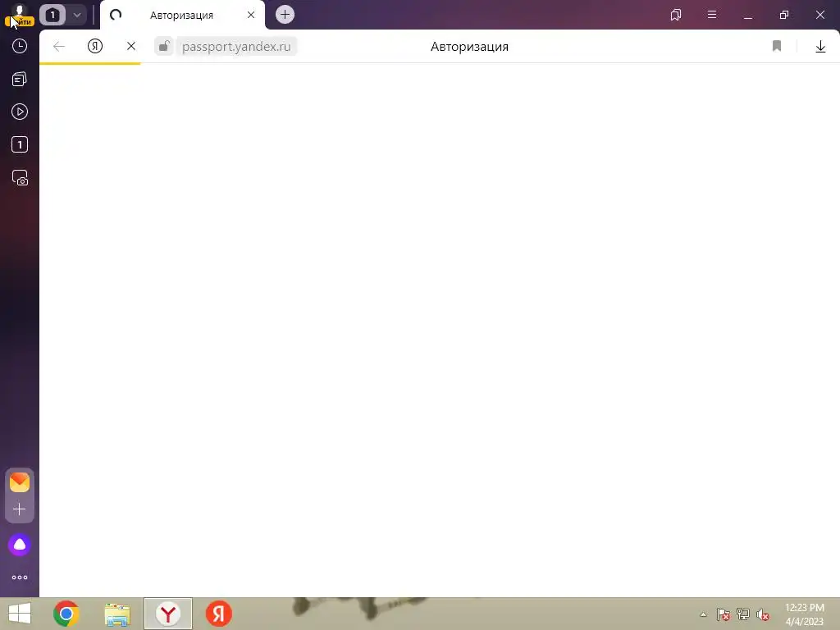Viewport: 840px width, 630px height.
Task: Open Action Center flag icon
Action: click(724, 614)
